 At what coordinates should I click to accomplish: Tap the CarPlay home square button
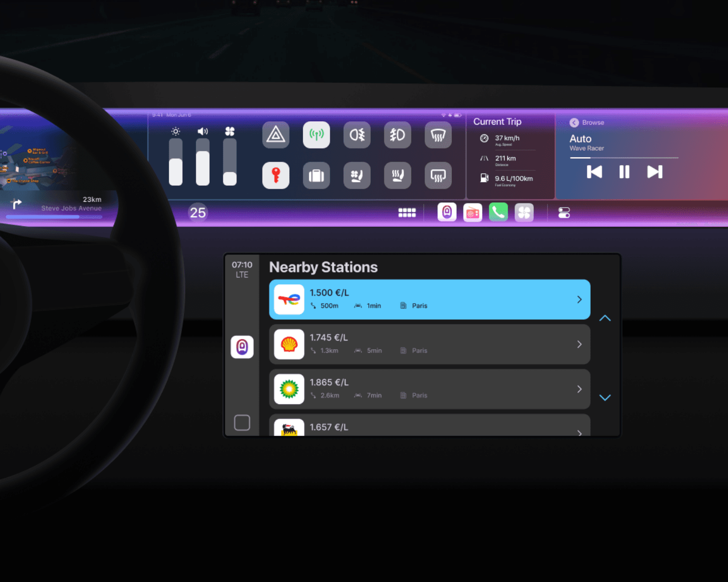pos(242,423)
